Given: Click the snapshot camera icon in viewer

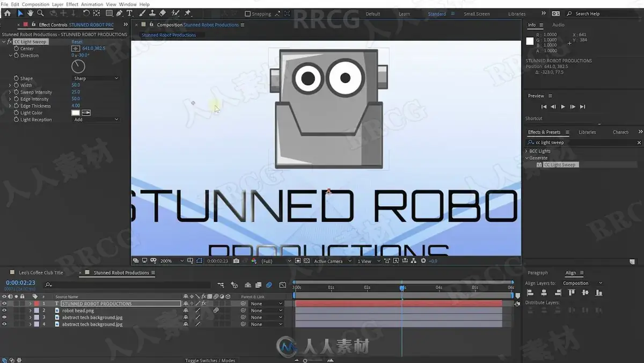Looking at the screenshot, I should coord(237,261).
